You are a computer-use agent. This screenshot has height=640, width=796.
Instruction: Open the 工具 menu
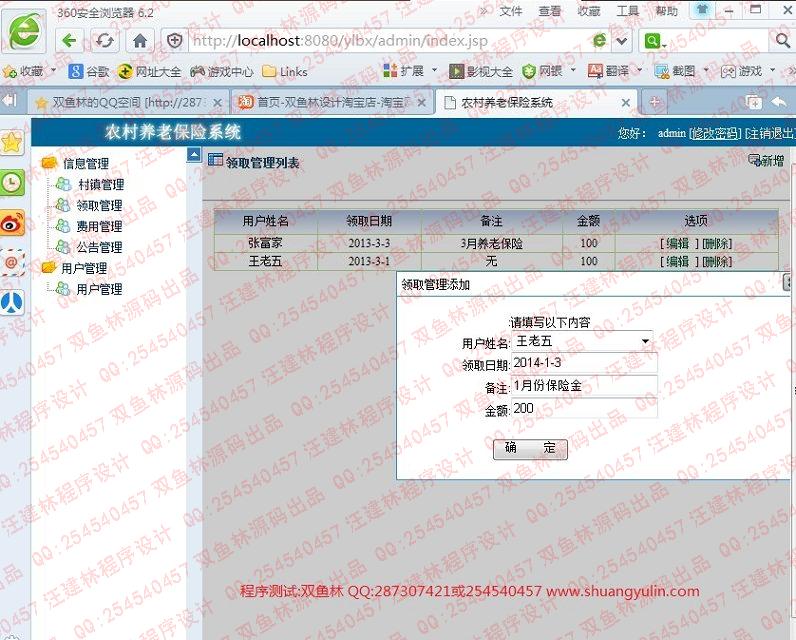tap(627, 11)
